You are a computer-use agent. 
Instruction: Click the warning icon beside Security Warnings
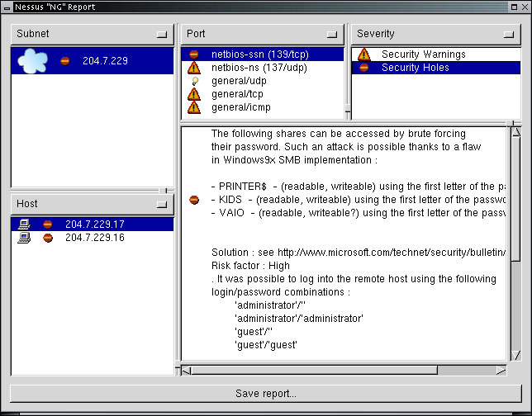coord(364,54)
